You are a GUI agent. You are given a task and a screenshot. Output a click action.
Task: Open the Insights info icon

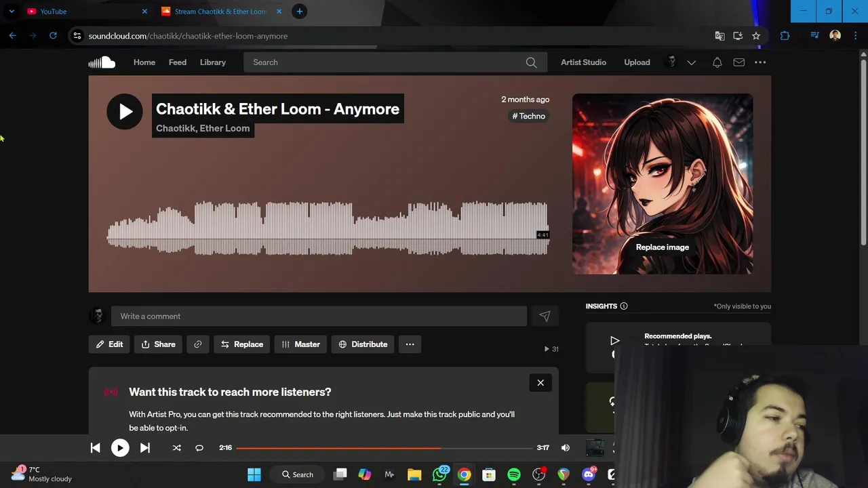(623, 306)
